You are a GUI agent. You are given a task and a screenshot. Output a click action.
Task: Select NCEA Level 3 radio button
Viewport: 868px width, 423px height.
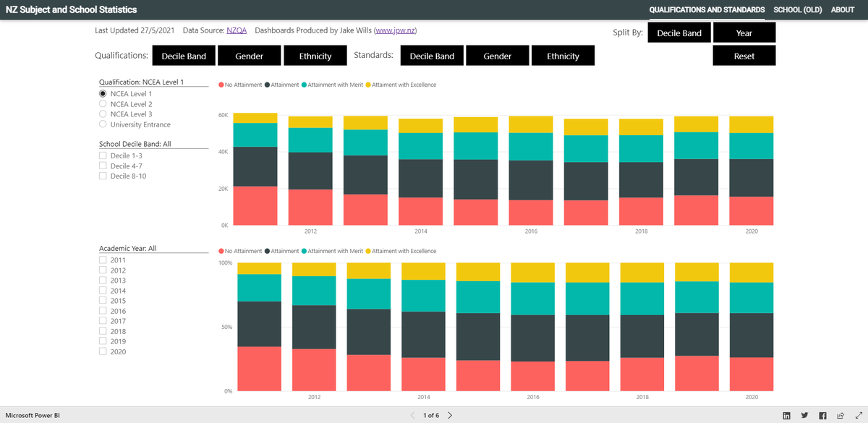pos(103,114)
